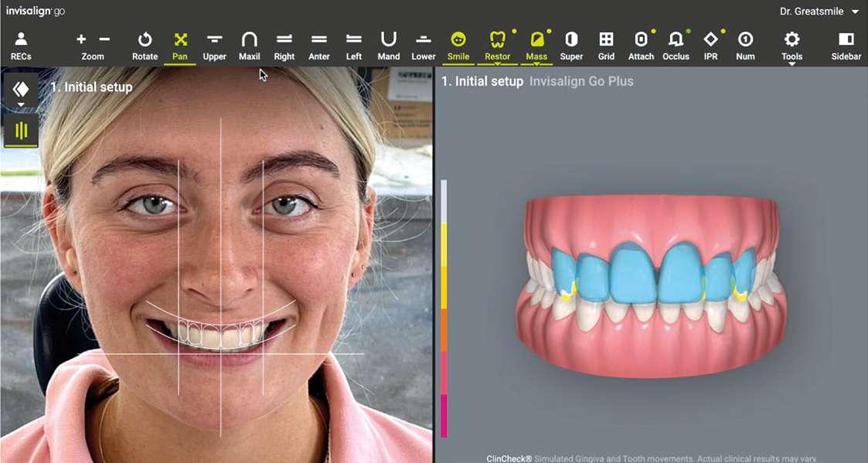The height and width of the screenshot is (463, 868).
Task: Open Dr. Greatsmile account dropdown
Action: coord(820,11)
